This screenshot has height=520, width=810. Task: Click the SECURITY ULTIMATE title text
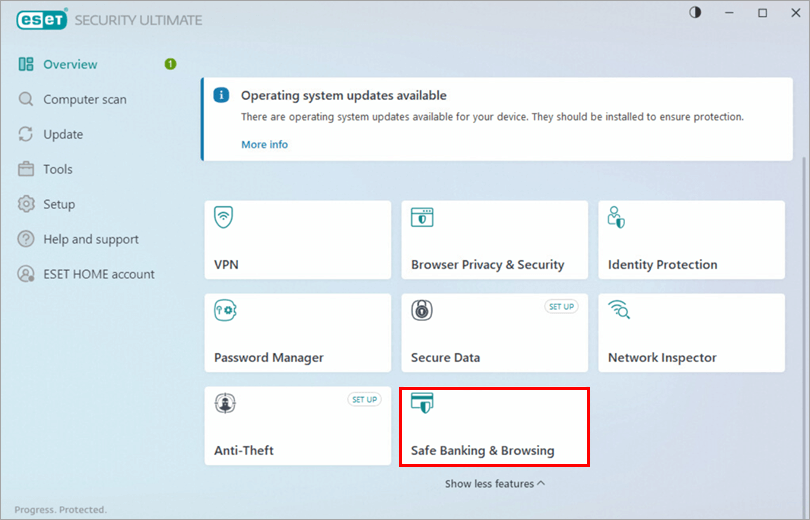pyautogui.click(x=138, y=20)
